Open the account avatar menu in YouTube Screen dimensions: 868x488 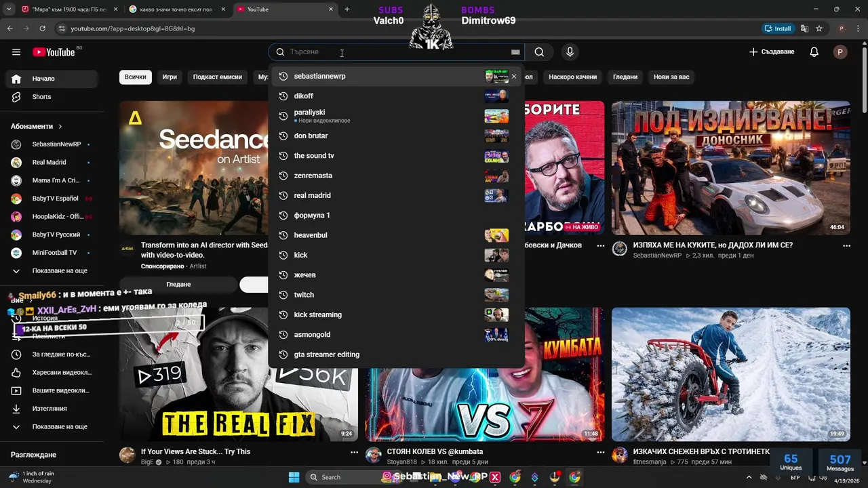pos(840,52)
